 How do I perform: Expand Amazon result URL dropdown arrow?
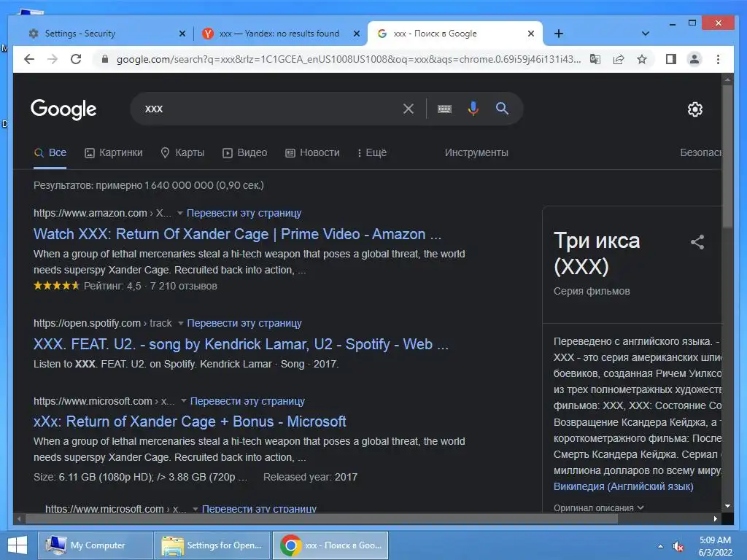(180, 213)
